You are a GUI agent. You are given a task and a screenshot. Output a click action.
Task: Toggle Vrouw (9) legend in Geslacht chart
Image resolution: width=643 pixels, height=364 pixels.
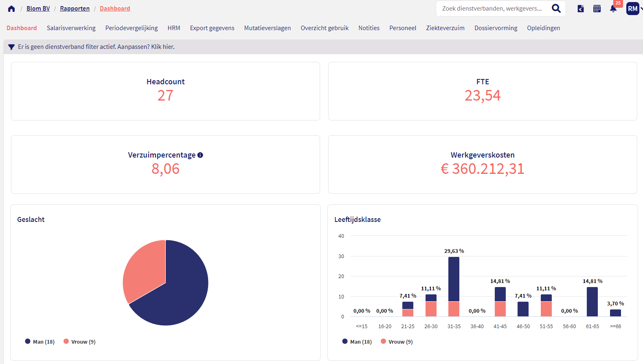coord(79,342)
